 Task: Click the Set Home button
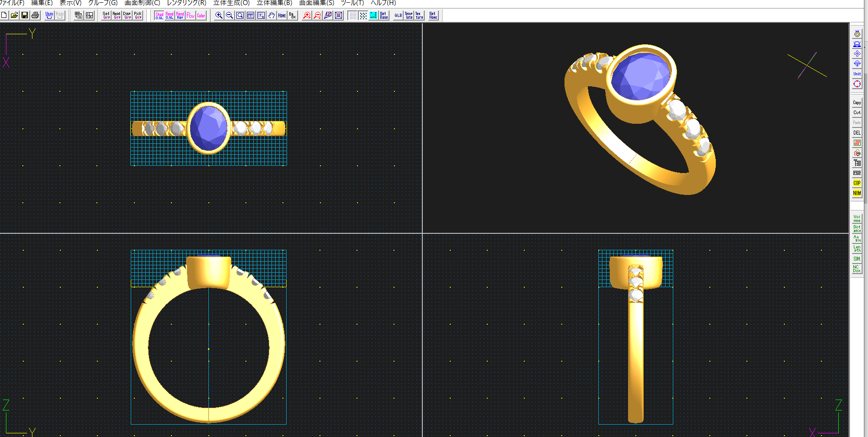point(433,16)
